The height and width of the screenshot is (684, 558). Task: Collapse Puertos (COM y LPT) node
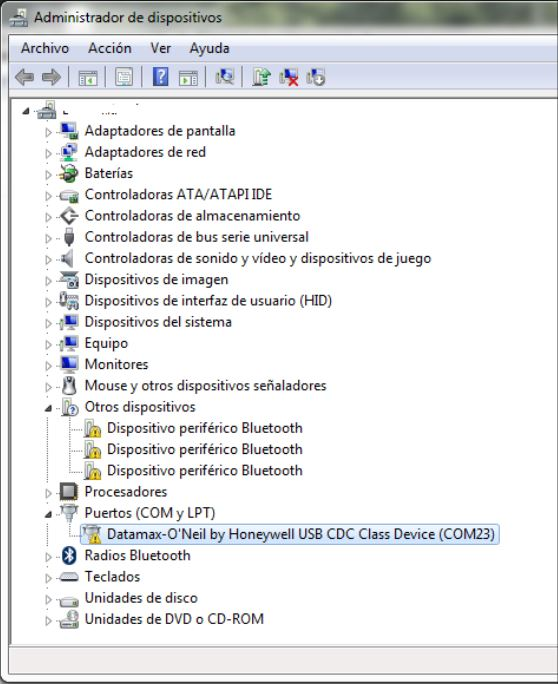[48, 515]
